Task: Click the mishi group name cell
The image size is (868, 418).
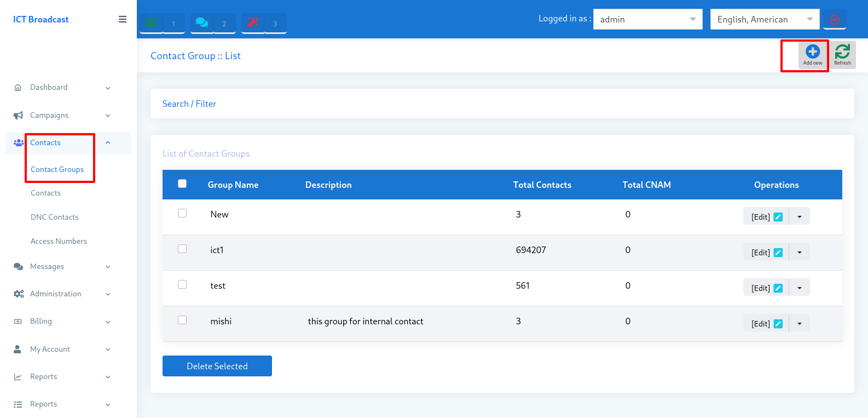Action: [x=221, y=321]
